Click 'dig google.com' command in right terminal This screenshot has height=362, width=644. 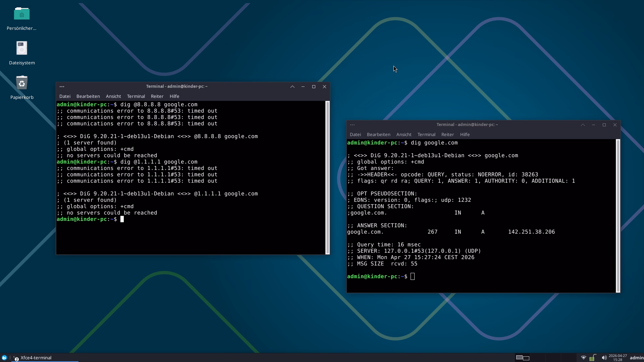[x=434, y=143]
